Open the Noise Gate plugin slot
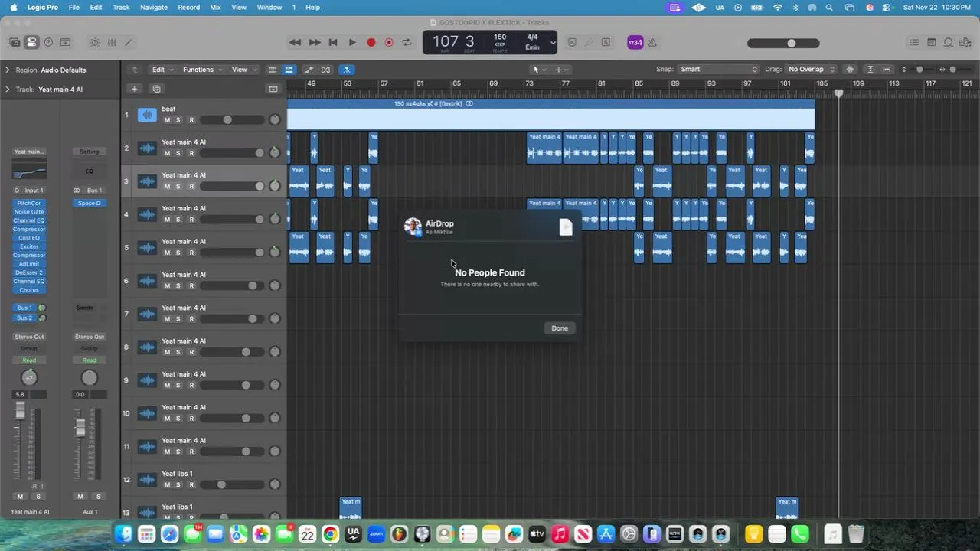 click(29, 212)
